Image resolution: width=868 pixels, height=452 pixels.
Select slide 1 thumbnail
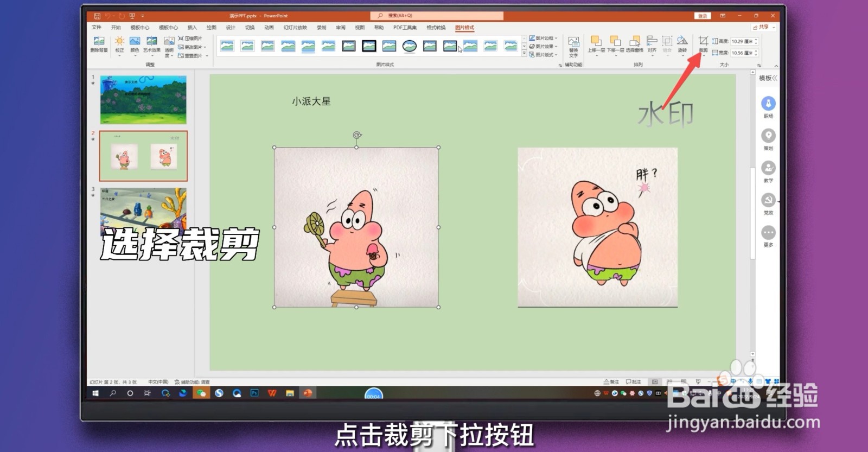click(143, 100)
